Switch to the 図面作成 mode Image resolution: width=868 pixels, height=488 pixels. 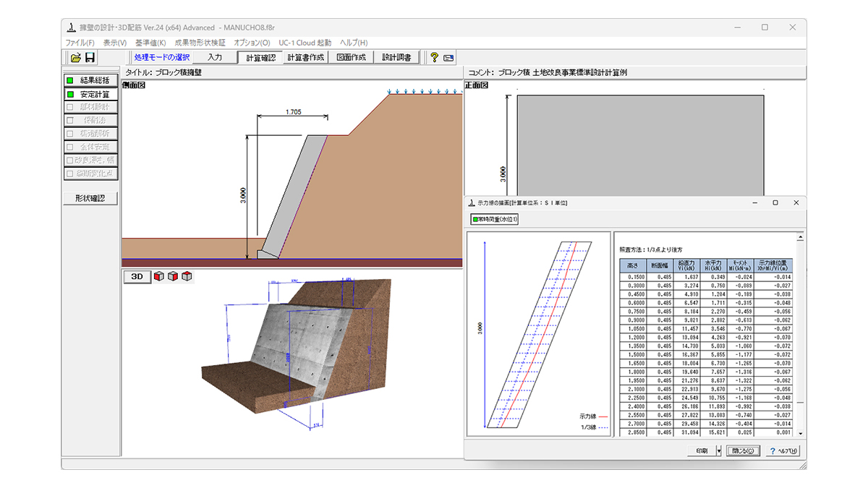coord(352,58)
